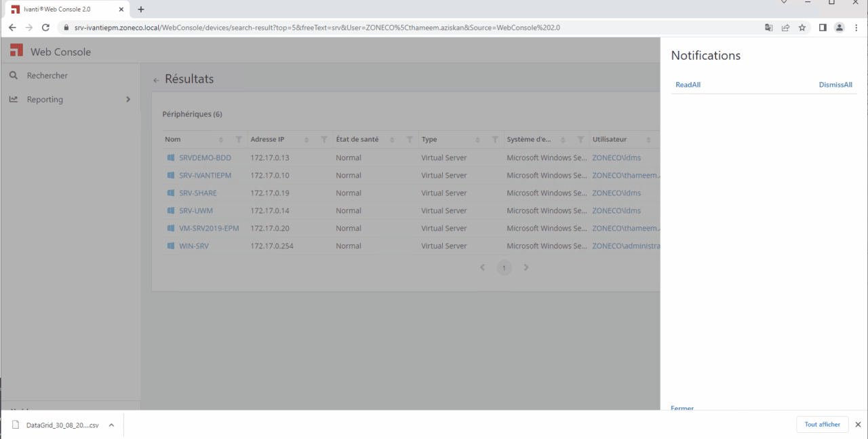Screen dimensions: 868x439
Task: Click Windows icon beside SRV-UWM
Action: 171,210
